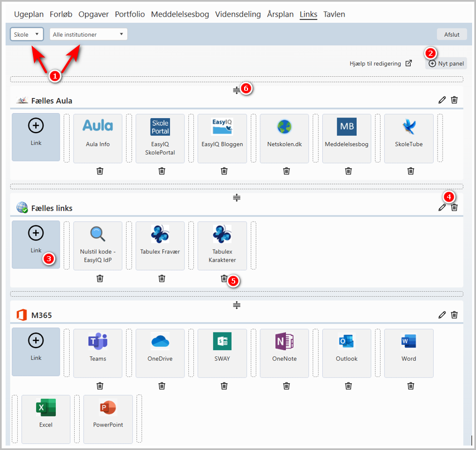Edit the M365 panel with pencil
This screenshot has width=476, height=450.
[442, 315]
